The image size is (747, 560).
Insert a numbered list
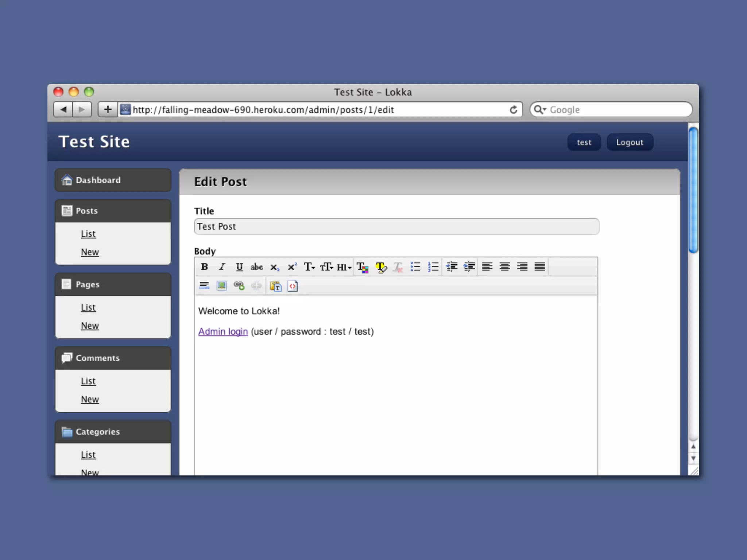point(433,267)
